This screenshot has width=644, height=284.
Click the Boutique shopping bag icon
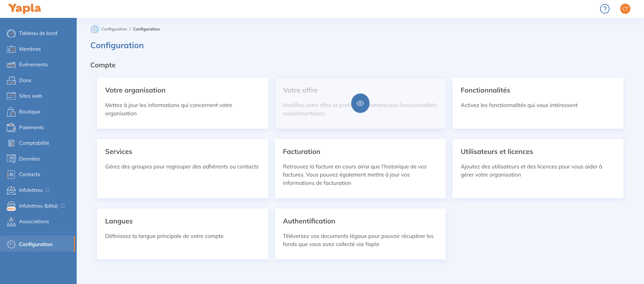click(11, 112)
